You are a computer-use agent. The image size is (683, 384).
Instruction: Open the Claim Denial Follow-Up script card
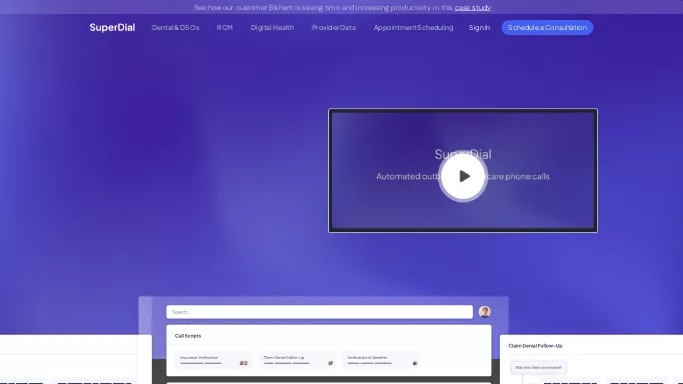click(x=298, y=360)
